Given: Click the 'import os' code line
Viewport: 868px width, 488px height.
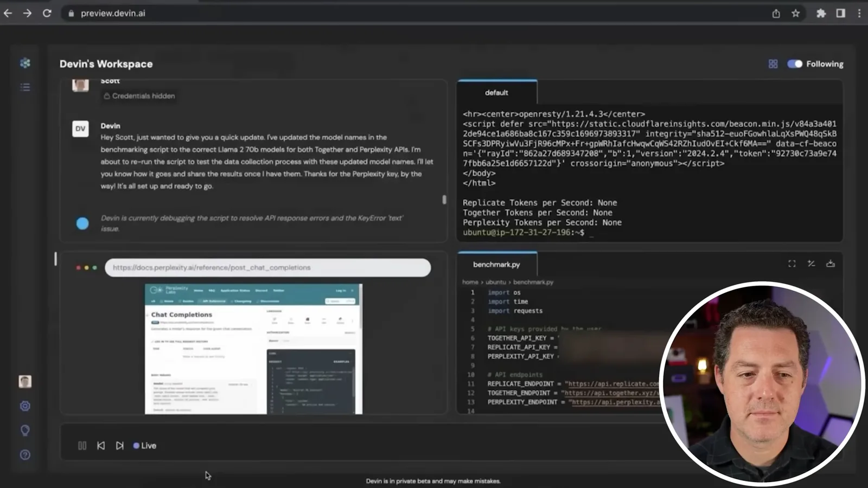Looking at the screenshot, I should (504, 292).
